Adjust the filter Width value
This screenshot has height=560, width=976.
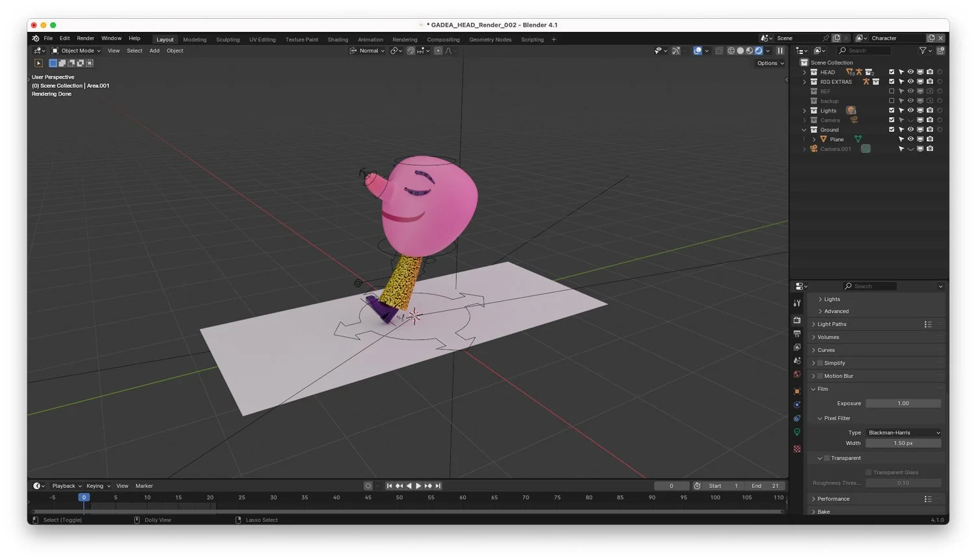(x=903, y=443)
